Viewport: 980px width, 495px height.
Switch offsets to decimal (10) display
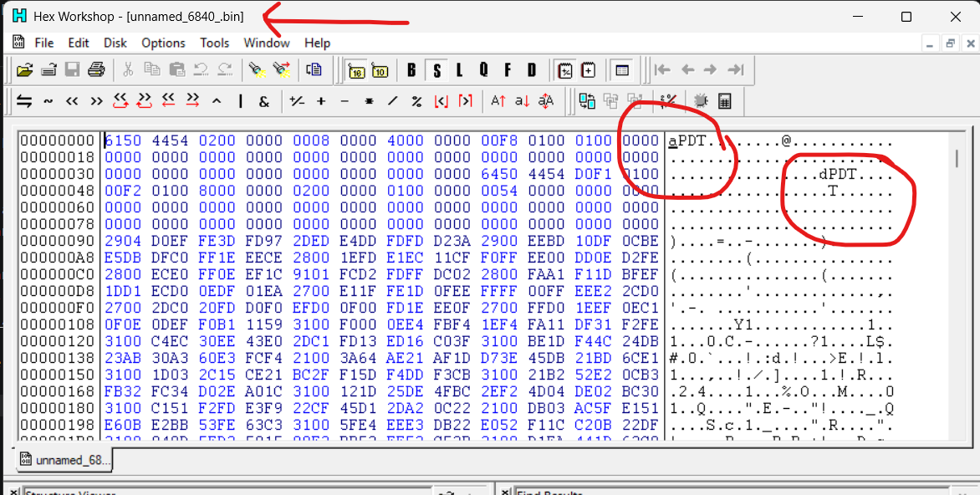tap(380, 70)
